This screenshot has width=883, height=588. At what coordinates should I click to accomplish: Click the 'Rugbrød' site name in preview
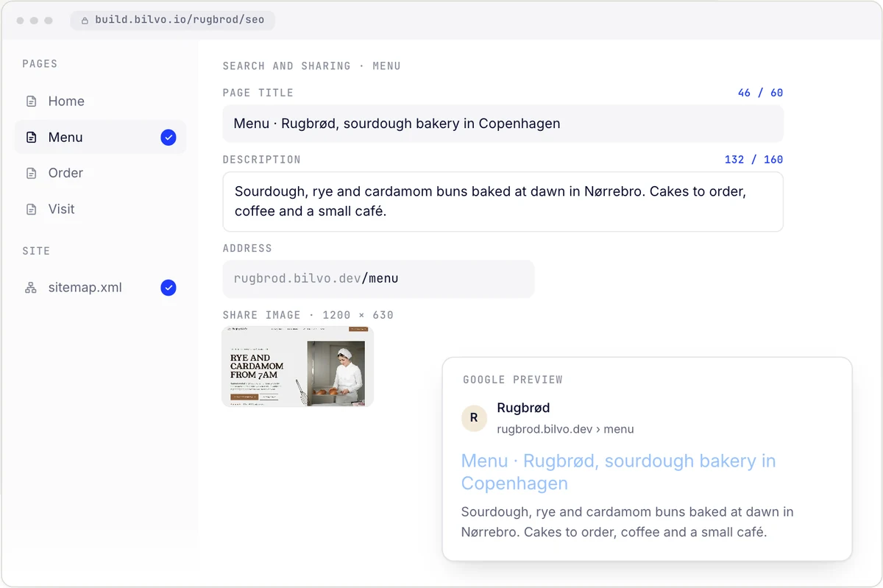pyautogui.click(x=523, y=408)
